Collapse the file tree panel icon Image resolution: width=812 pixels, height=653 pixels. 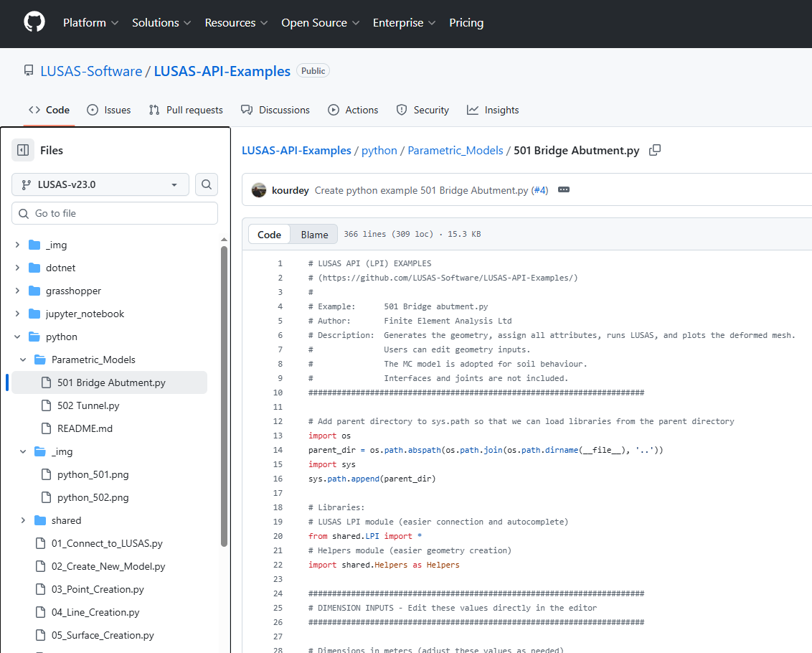23,150
